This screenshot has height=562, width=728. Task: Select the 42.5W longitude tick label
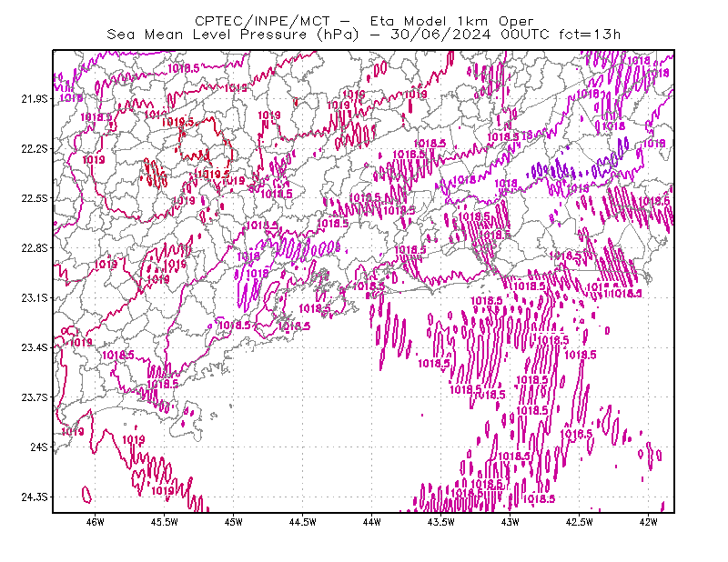click(579, 522)
